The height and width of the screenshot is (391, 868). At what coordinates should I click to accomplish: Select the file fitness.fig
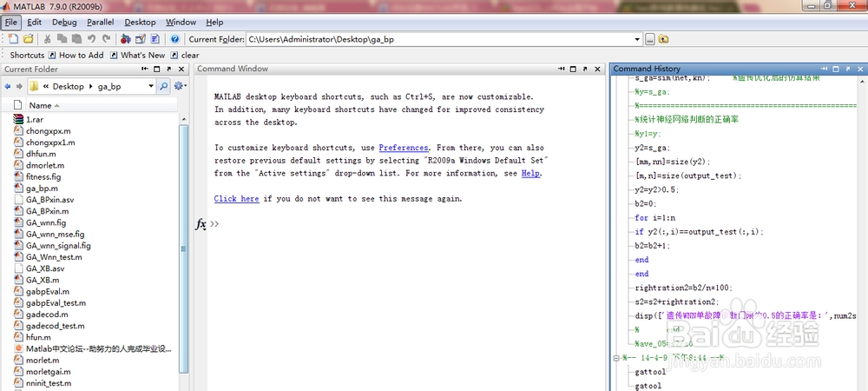43,176
